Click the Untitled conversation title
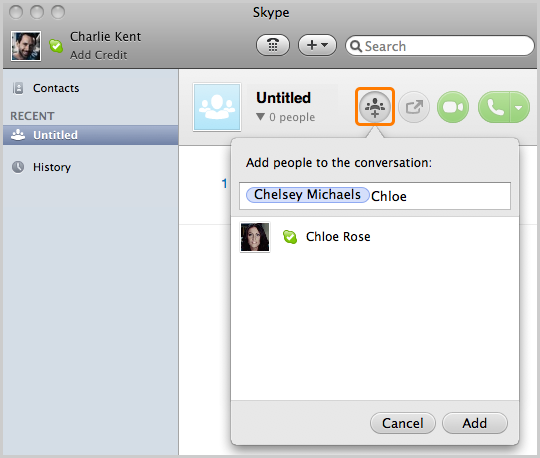Viewport: 540px width, 458px height. pyautogui.click(x=283, y=98)
